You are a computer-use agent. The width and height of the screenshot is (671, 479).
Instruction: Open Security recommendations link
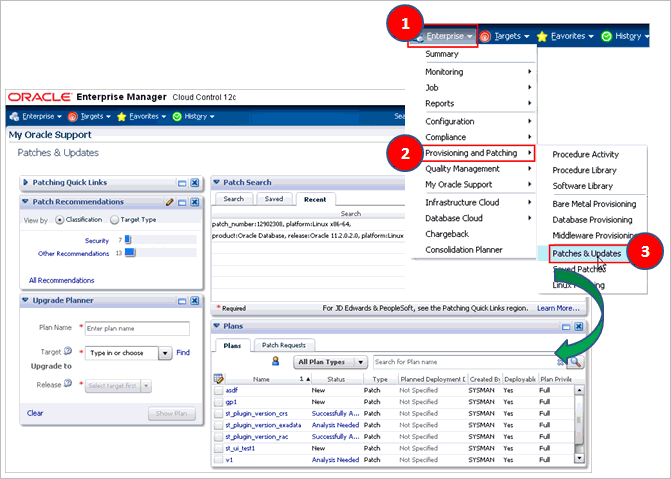(97, 241)
